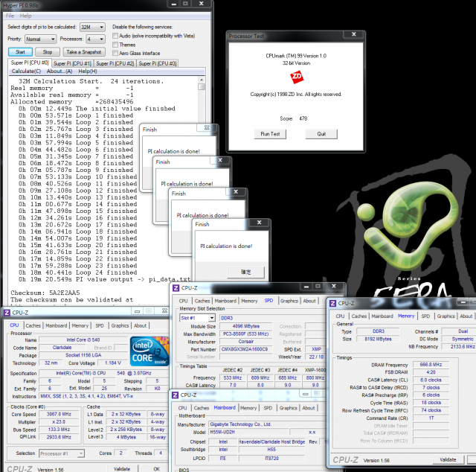Click the Stop button in Hyper PI
The width and height of the screenshot is (476, 472).
coord(48,52)
